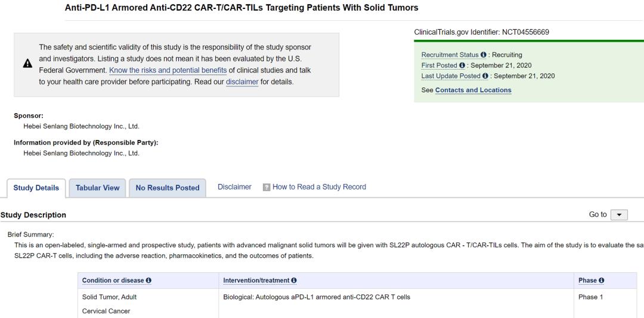Click the Last Update Posted label
The height and width of the screenshot is (318, 644).
coord(450,76)
